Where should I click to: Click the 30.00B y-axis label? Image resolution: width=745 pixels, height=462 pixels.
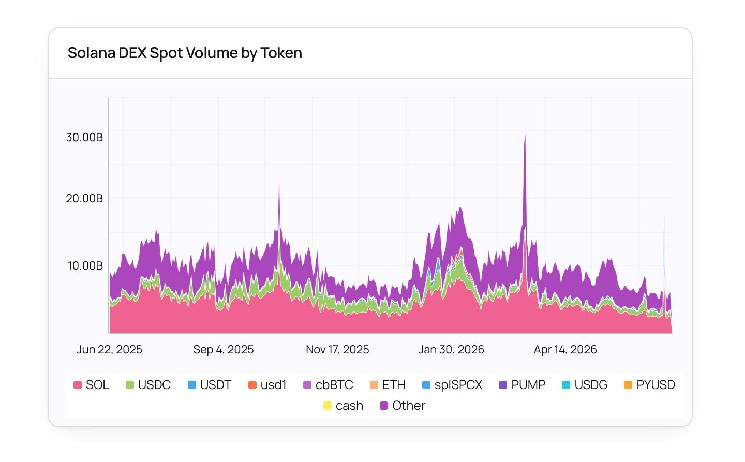pos(84,137)
